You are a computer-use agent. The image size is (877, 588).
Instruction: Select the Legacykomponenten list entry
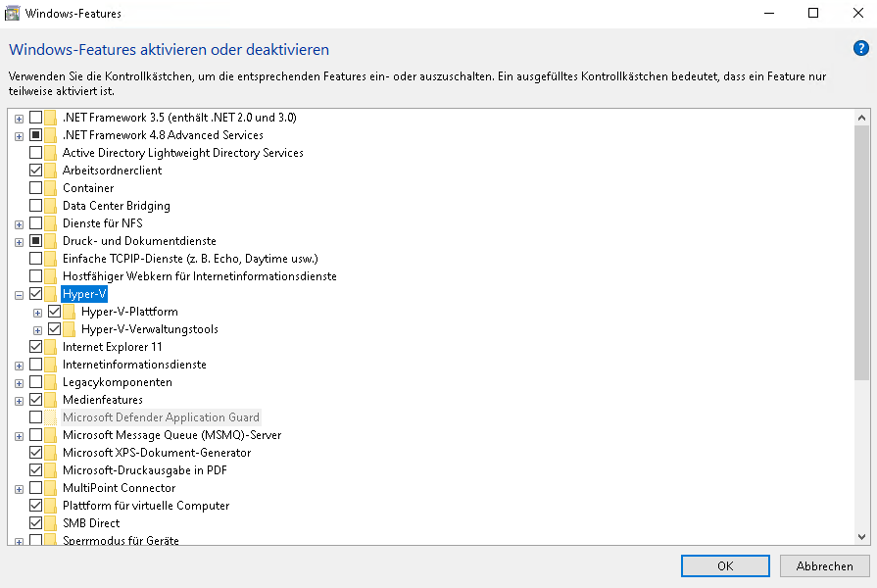click(117, 382)
